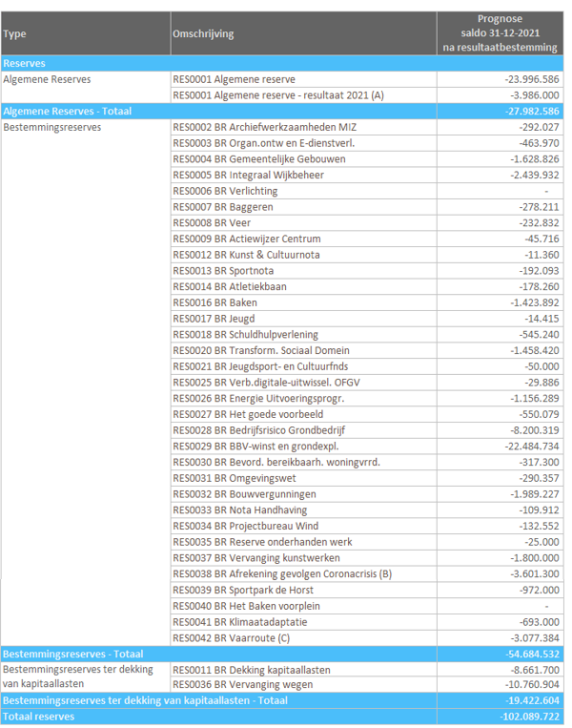Click the Algemene Reserves - Totaal row label
The height and width of the screenshot is (728, 572).
[x=68, y=111]
